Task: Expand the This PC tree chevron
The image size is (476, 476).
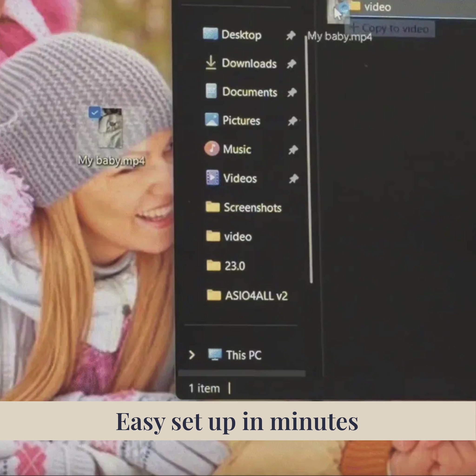Action: point(192,355)
